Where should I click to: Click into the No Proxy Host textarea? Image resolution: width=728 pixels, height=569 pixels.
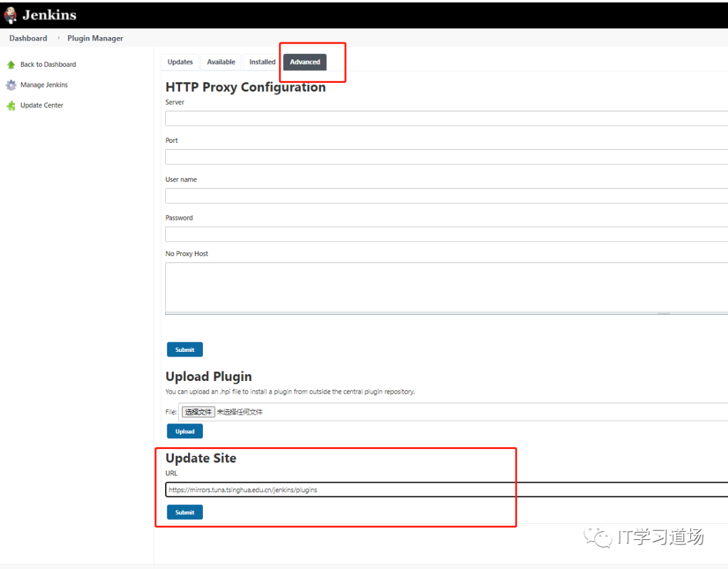pyautogui.click(x=447, y=288)
